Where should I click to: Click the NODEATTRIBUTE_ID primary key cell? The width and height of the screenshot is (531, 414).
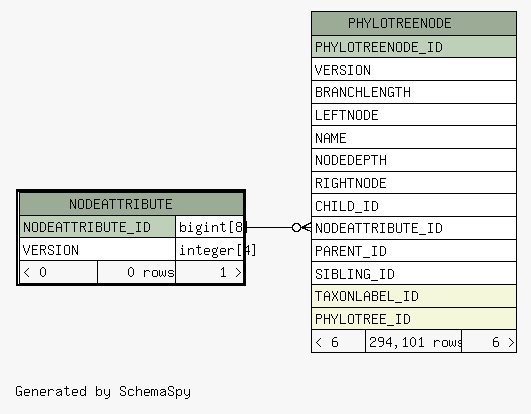coord(98,227)
